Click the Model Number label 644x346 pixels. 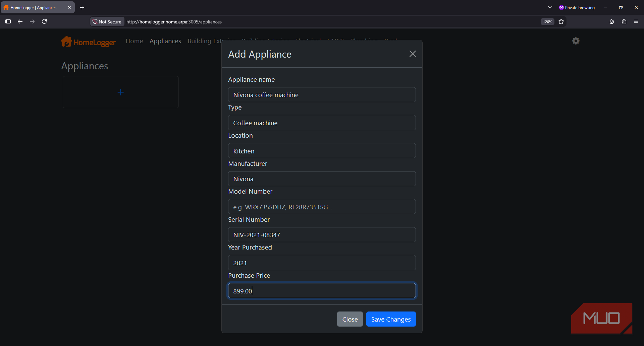250,192
